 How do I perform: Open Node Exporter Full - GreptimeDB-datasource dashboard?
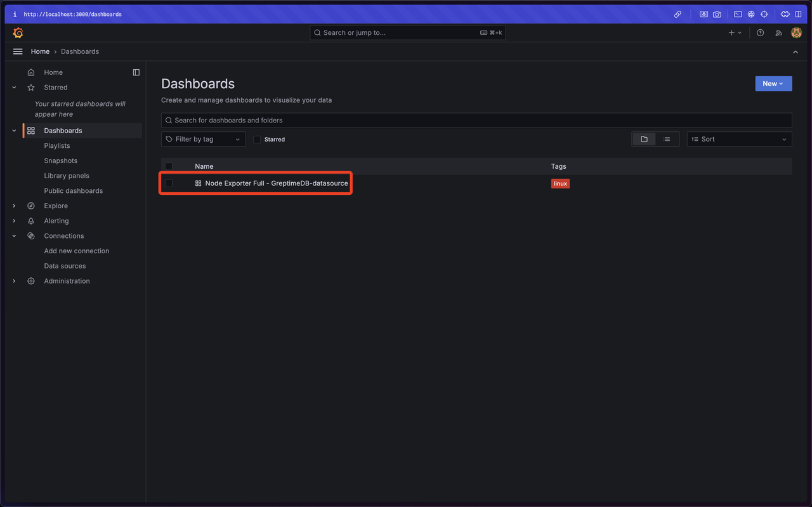tap(277, 183)
